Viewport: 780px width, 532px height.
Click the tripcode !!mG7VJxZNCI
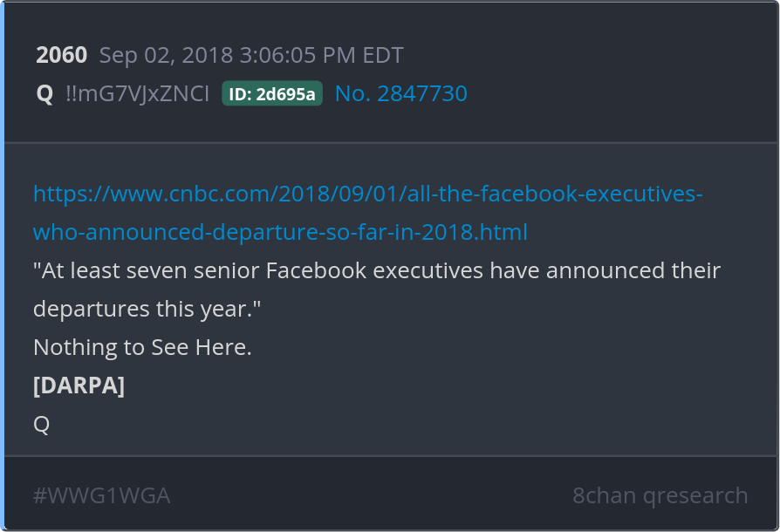[137, 94]
